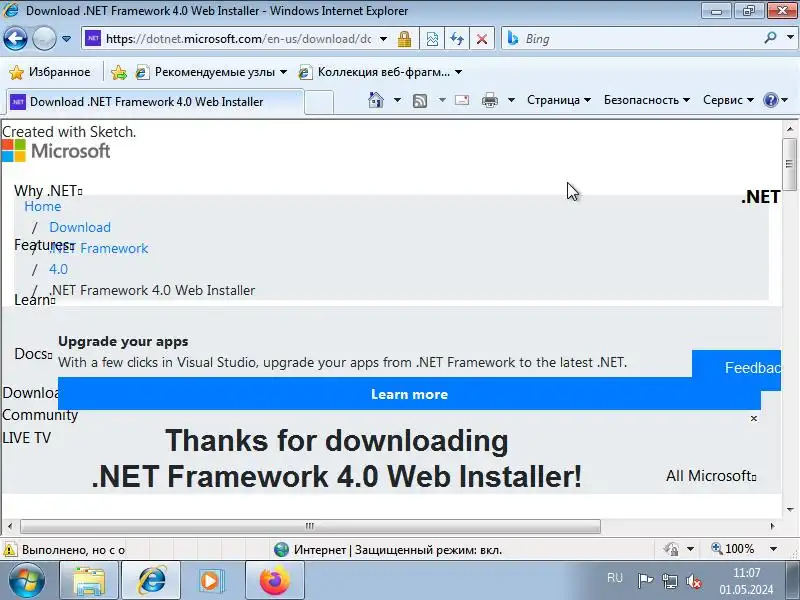Follow the 4.0 breadcrumb link
This screenshot has width=800, height=600.
click(x=58, y=269)
